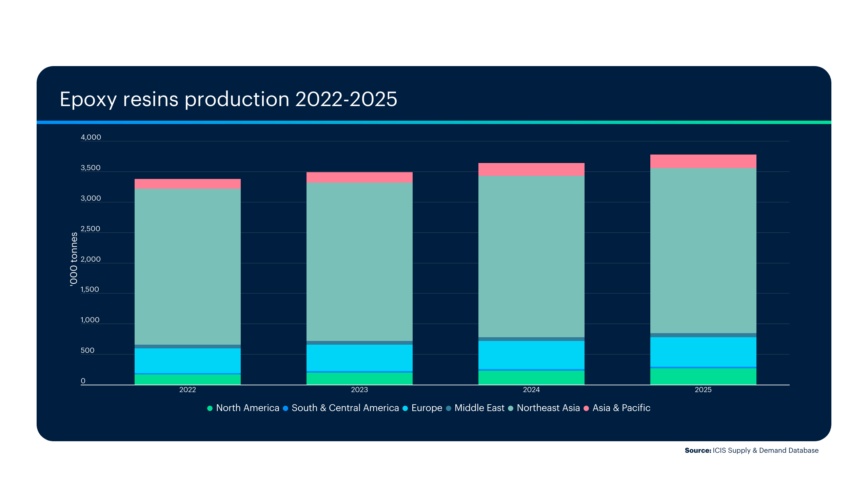Click the 2022 Northeast Asia bar segment
Screen dimensions: 868x488
(x=188, y=267)
